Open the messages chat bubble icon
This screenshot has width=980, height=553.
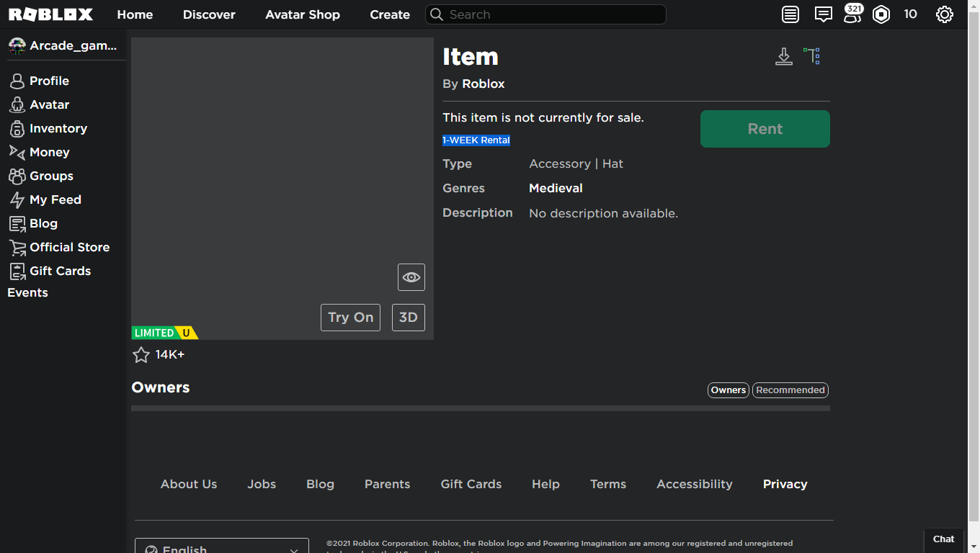click(823, 14)
